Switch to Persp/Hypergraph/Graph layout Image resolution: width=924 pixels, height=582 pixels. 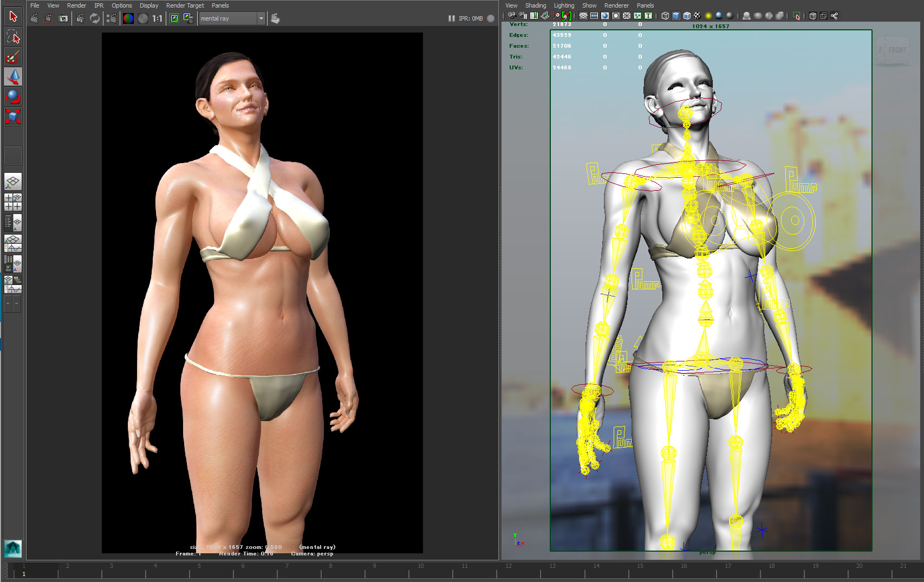coord(13,284)
